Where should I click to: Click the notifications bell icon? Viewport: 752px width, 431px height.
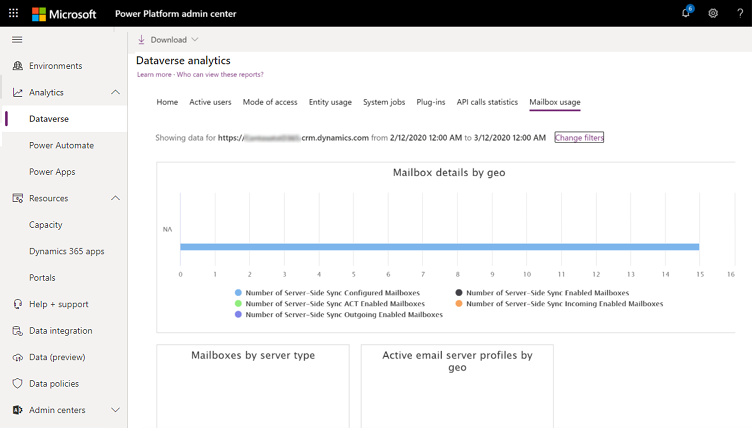686,13
